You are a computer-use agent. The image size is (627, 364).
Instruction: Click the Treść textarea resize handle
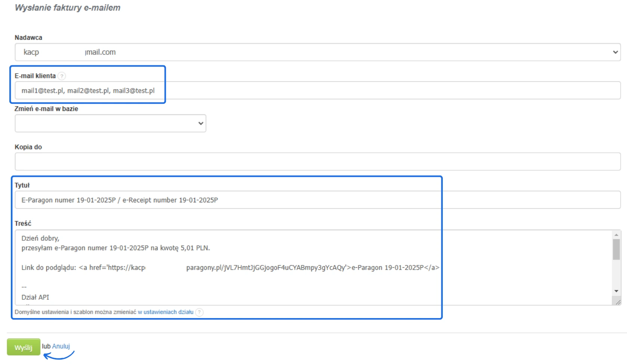click(618, 302)
